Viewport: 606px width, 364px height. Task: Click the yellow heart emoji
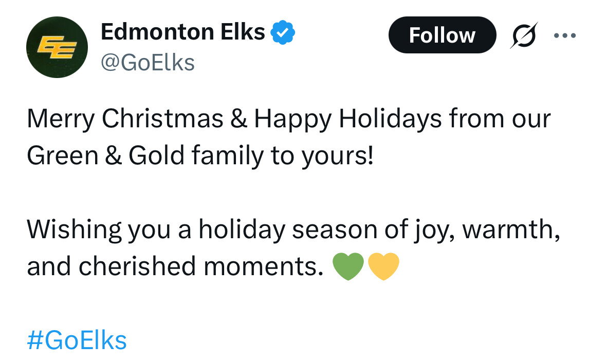pos(383,267)
